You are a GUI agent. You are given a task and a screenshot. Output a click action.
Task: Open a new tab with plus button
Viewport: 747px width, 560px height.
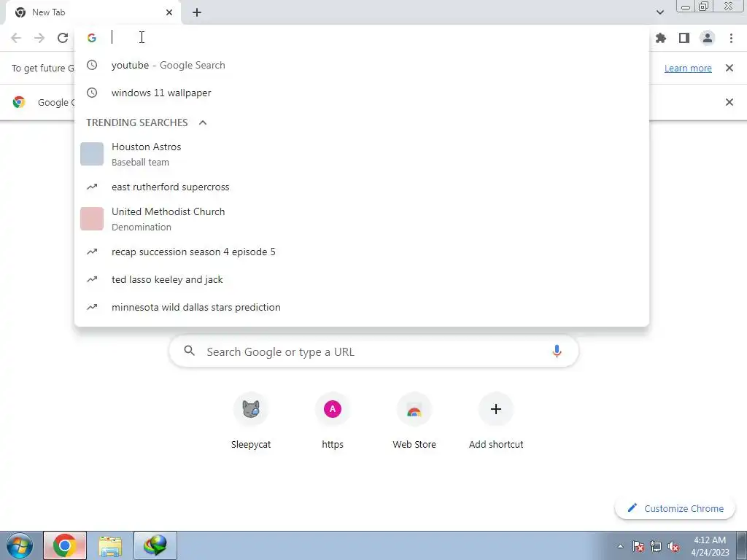[197, 12]
